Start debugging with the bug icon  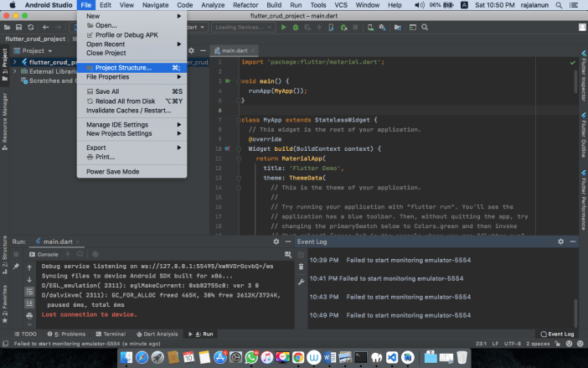[296, 28]
